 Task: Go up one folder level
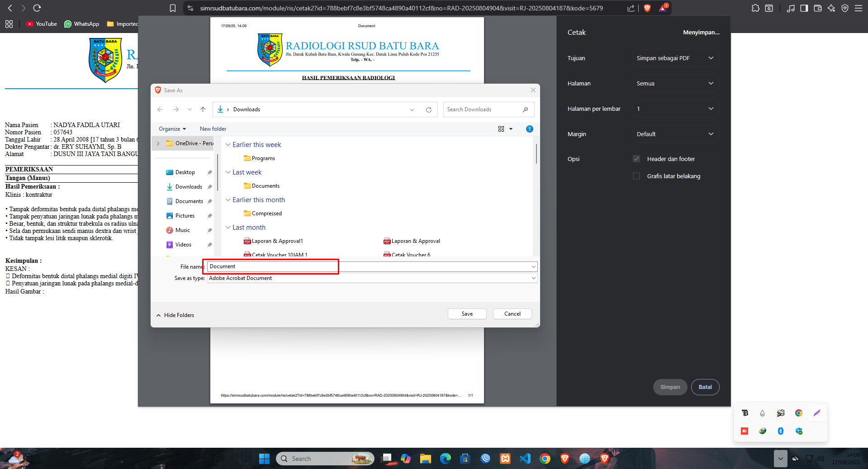[x=203, y=109]
